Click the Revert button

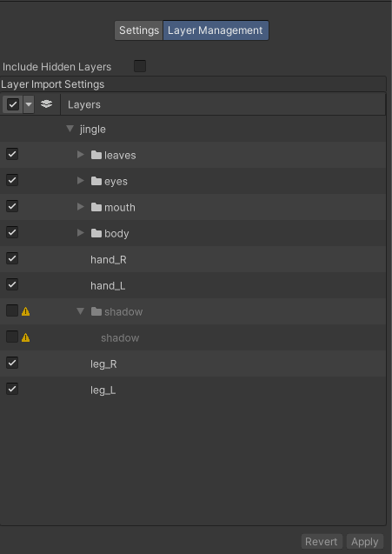pyautogui.click(x=322, y=542)
